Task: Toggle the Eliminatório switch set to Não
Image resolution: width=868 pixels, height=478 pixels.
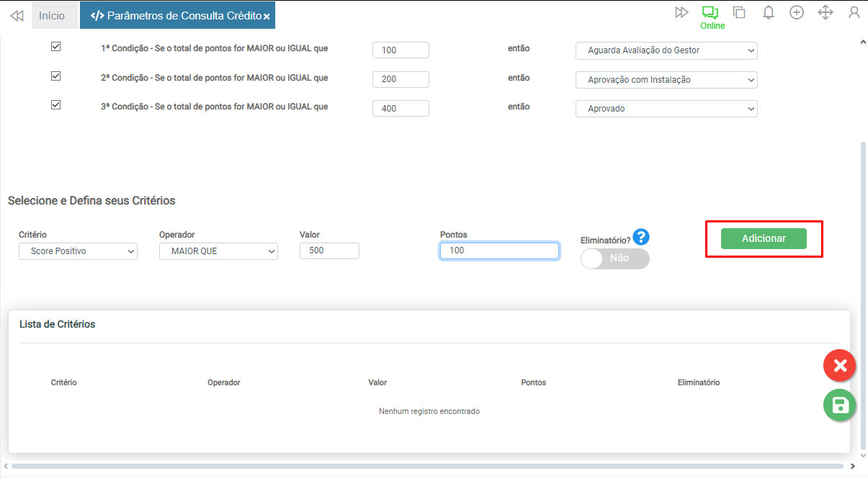Action: [614, 258]
